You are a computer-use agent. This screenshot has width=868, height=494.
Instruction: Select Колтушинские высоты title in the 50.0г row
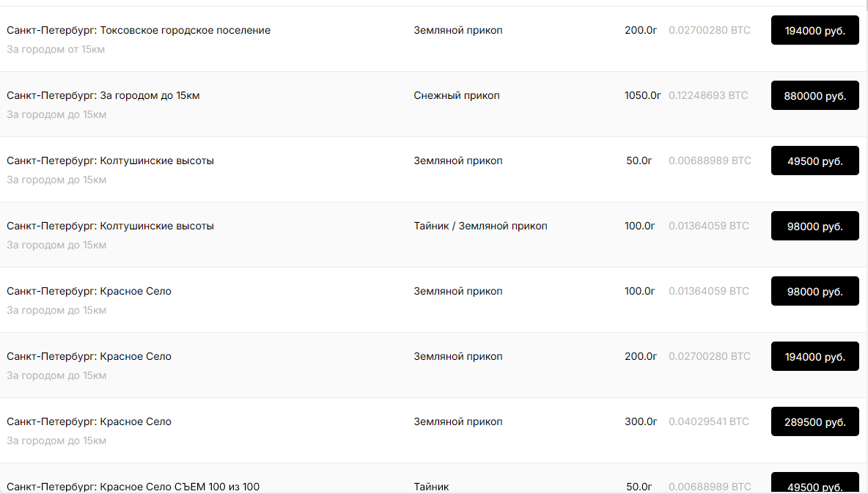(x=111, y=161)
